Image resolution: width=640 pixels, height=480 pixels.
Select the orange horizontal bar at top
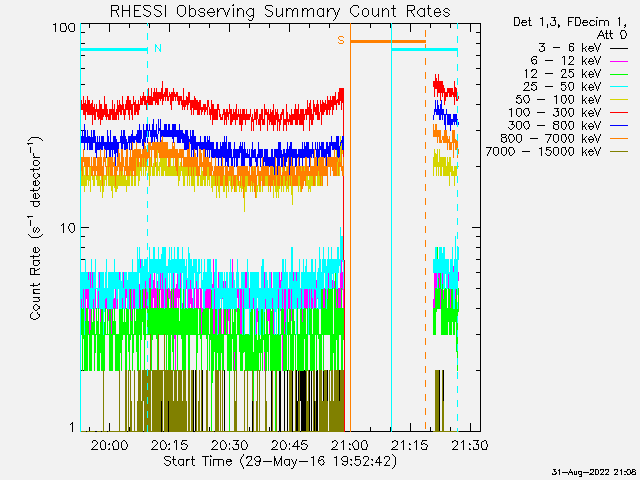(x=388, y=42)
